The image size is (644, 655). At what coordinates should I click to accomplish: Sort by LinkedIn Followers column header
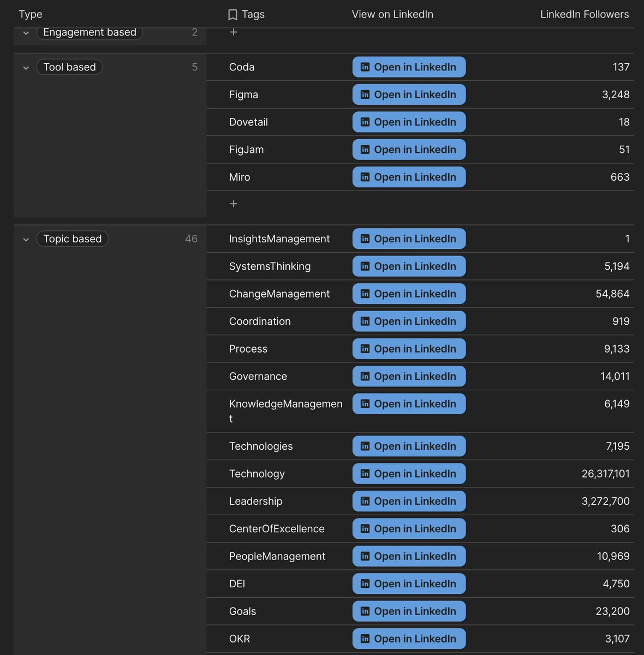coord(584,14)
